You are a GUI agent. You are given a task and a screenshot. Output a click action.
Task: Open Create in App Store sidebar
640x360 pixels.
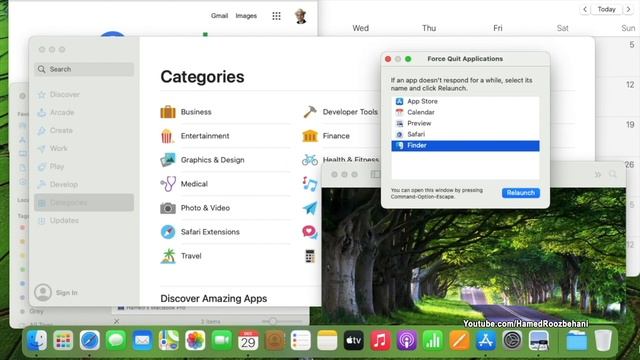84,131
